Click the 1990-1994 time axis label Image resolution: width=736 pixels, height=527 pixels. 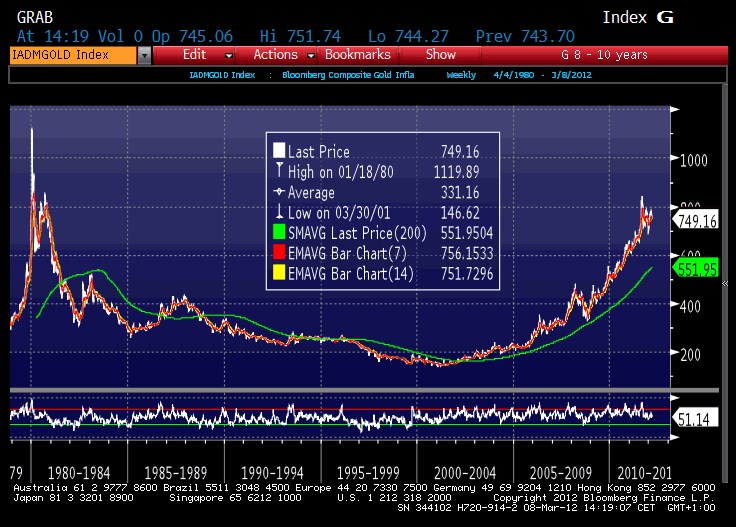coord(272,473)
